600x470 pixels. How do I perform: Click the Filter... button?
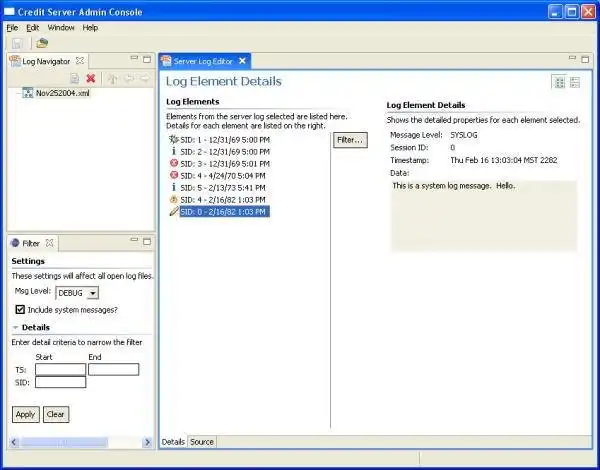(x=350, y=140)
